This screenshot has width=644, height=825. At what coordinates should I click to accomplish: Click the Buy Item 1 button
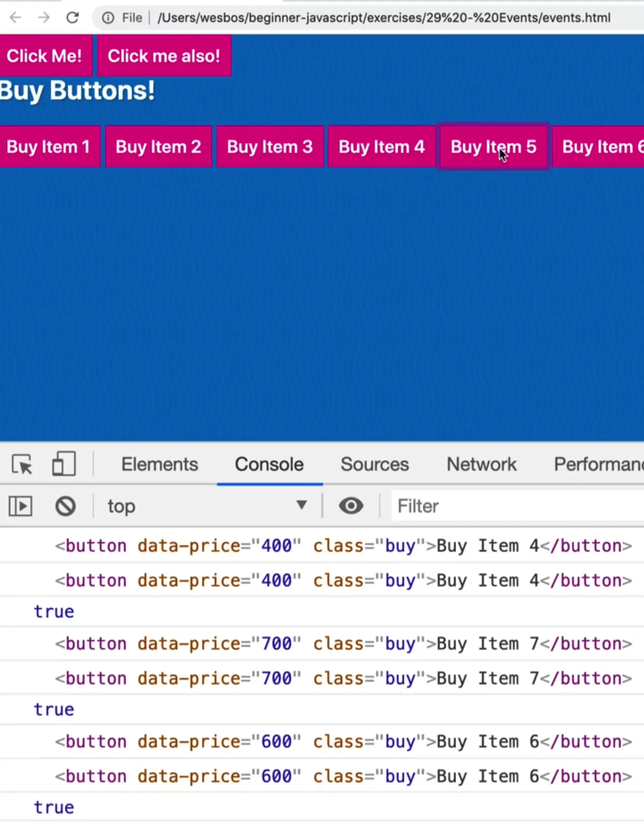[x=48, y=147]
